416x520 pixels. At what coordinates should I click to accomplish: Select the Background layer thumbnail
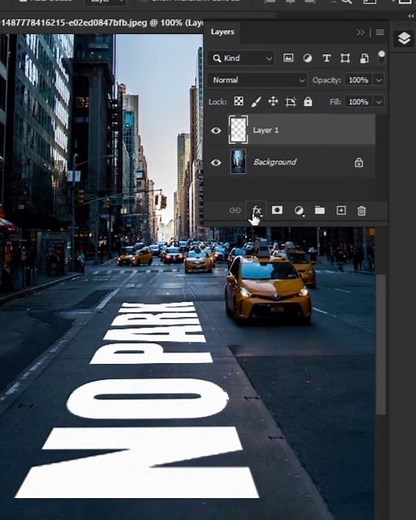coord(238,162)
